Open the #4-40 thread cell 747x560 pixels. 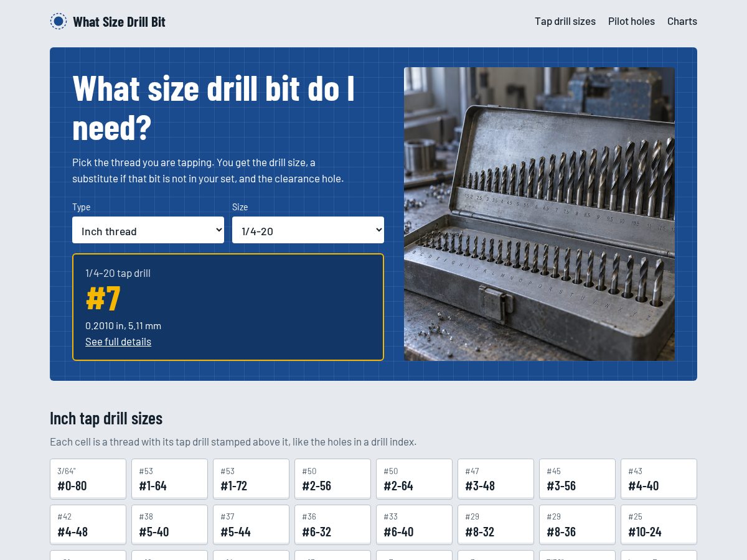click(659, 479)
